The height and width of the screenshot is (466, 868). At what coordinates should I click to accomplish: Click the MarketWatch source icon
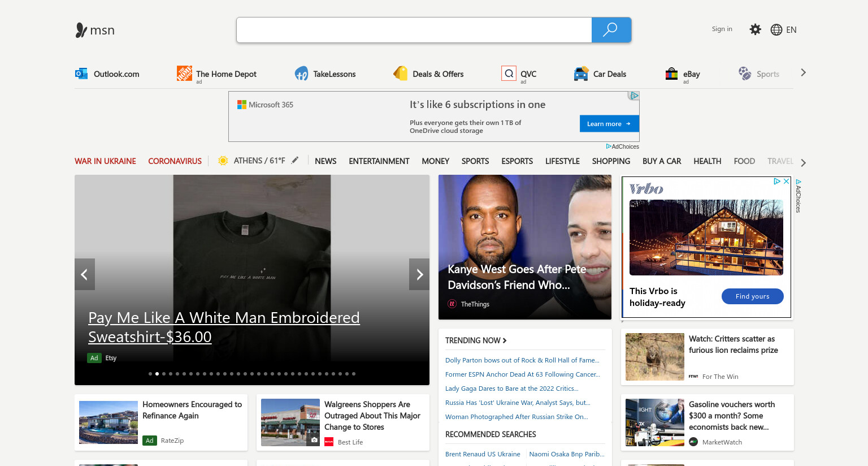(x=693, y=442)
